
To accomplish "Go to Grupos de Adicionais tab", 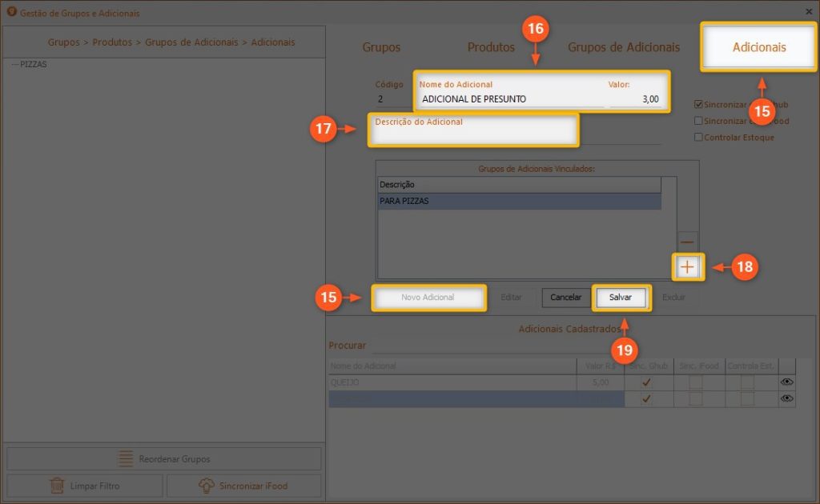I will pyautogui.click(x=624, y=47).
